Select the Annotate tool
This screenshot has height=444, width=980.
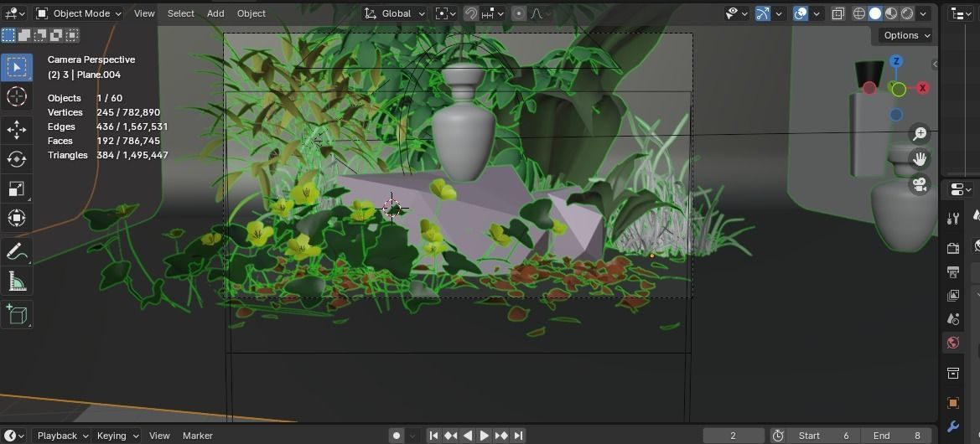16,251
